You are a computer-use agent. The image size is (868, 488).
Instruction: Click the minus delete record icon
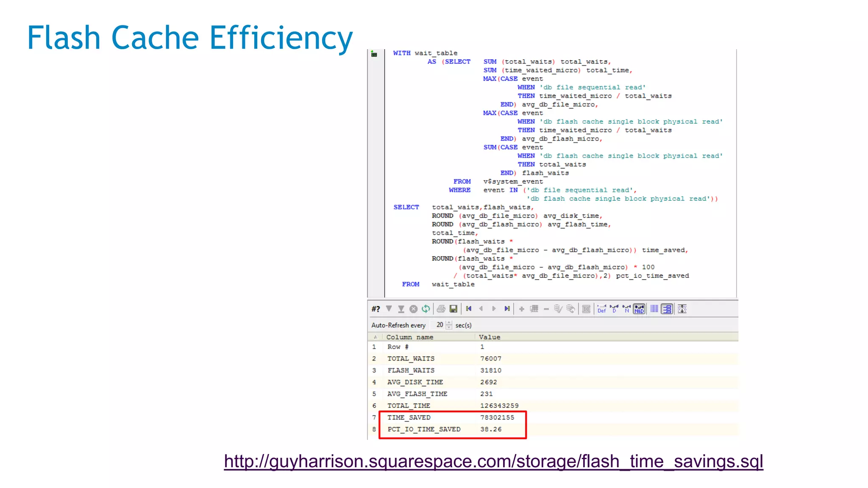click(x=546, y=309)
